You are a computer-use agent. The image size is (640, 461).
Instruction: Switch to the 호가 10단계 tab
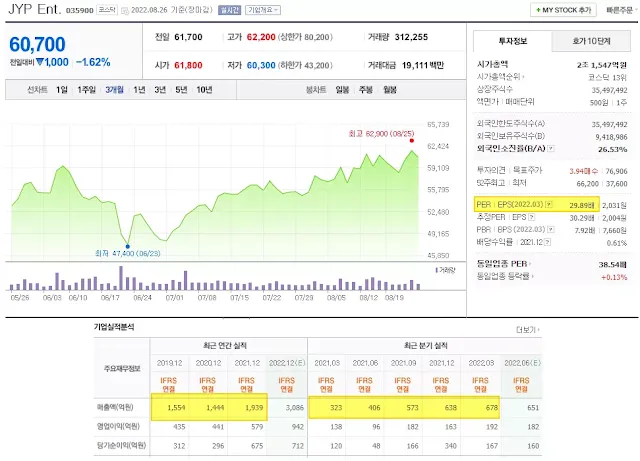591,41
